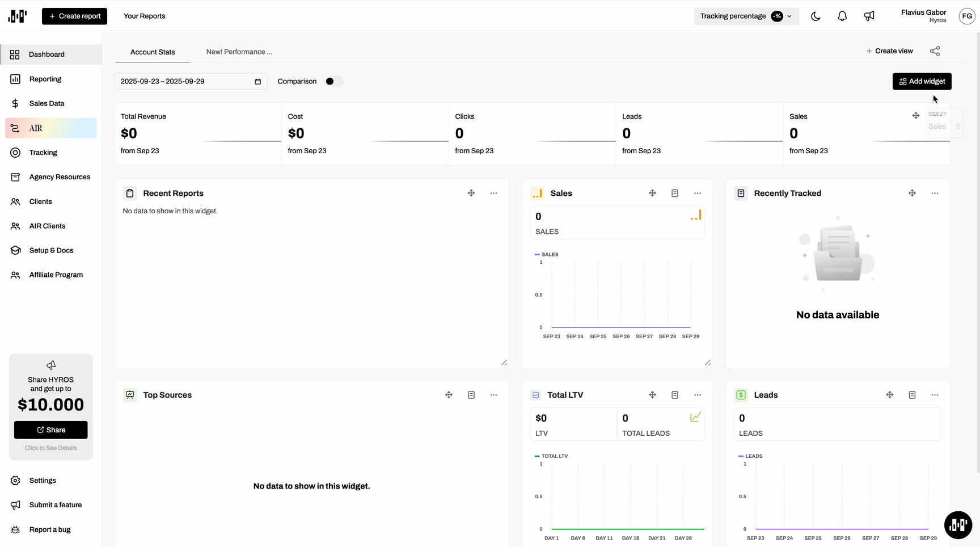The width and height of the screenshot is (980, 547).
Task: Click the share view icon
Action: [x=935, y=51]
